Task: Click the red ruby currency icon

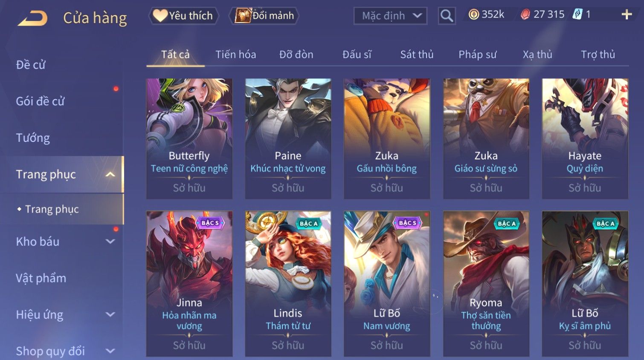Action: pyautogui.click(x=525, y=14)
